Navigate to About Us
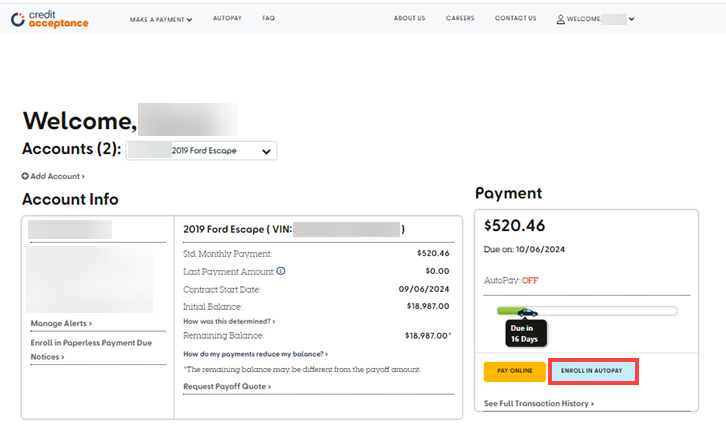The height and width of the screenshot is (428, 726). (x=409, y=19)
